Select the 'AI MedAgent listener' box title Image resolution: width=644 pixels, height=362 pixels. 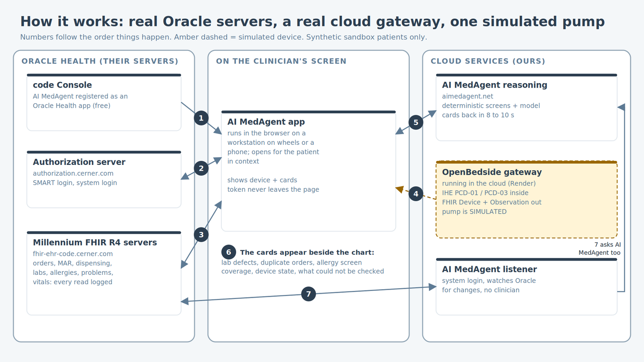point(489,269)
